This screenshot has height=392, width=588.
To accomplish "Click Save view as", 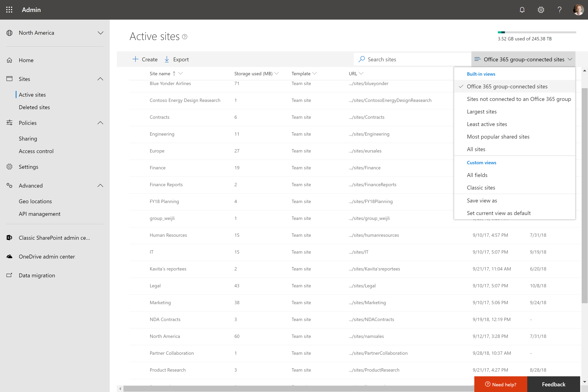I will 482,201.
